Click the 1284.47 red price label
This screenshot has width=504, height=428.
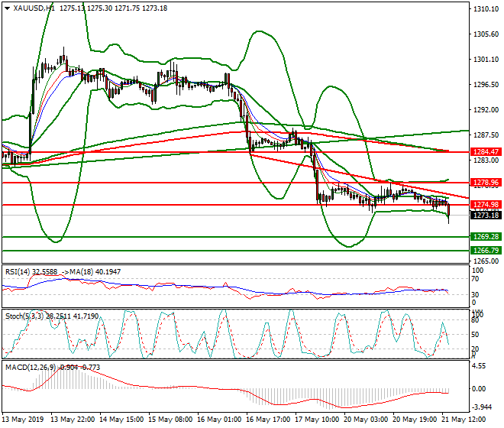(x=486, y=151)
